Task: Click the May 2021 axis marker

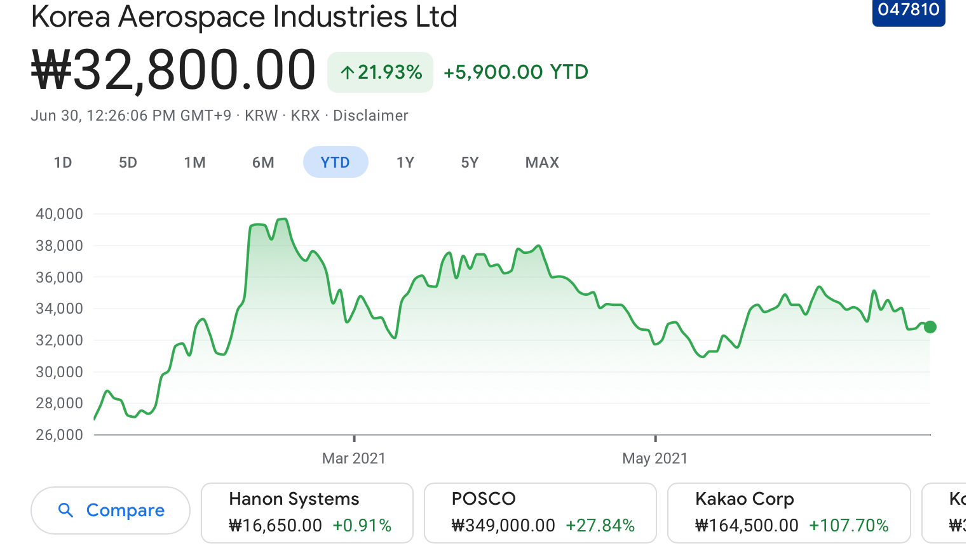Action: (655, 458)
